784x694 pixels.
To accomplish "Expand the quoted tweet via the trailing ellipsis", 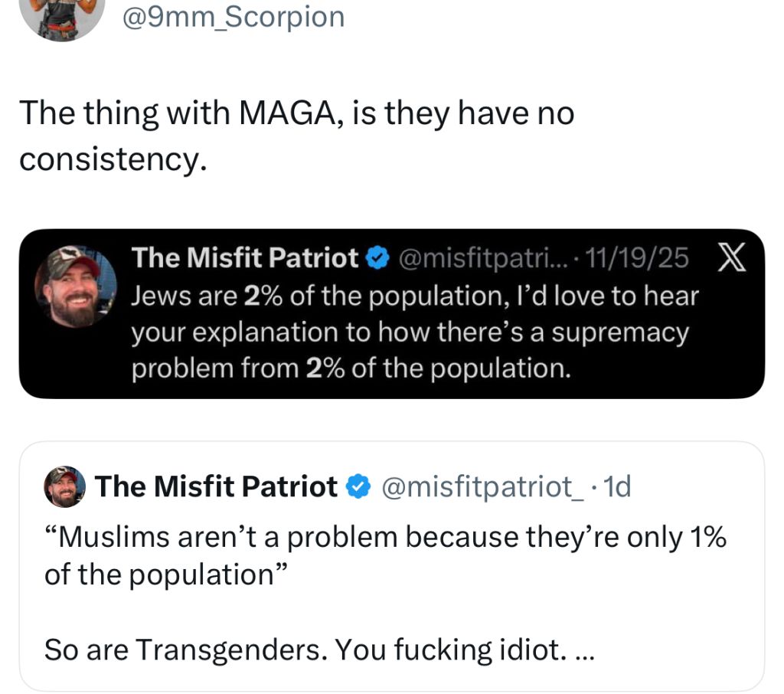I will pyautogui.click(x=583, y=650).
